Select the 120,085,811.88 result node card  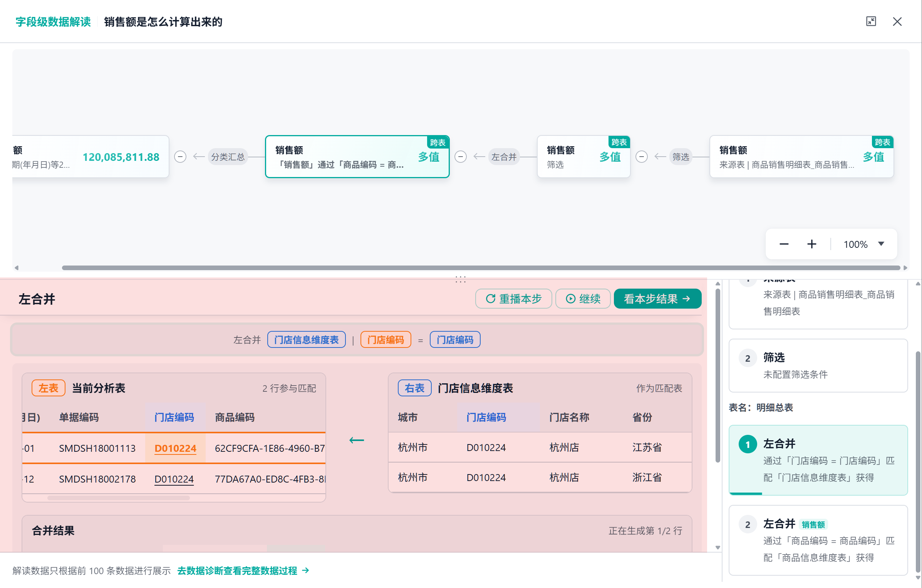[91, 157]
